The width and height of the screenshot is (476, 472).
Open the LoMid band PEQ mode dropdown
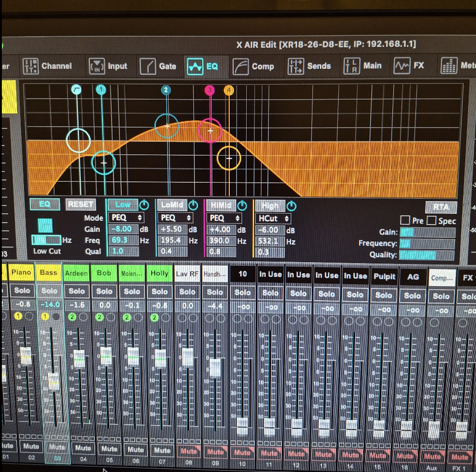coord(176,218)
